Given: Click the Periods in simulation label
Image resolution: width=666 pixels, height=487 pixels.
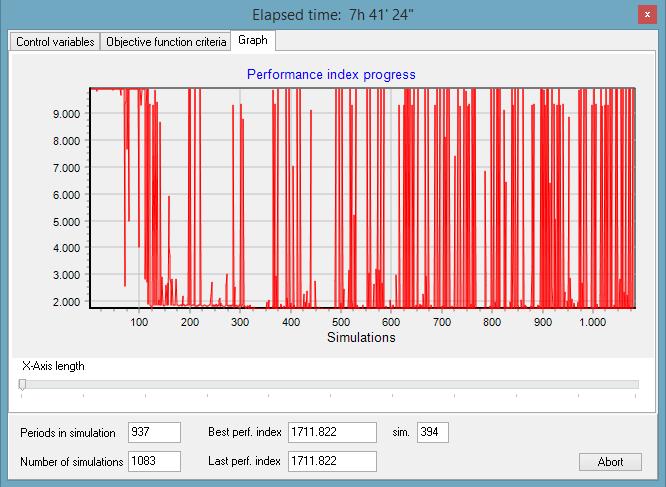Looking at the screenshot, I should (68, 433).
